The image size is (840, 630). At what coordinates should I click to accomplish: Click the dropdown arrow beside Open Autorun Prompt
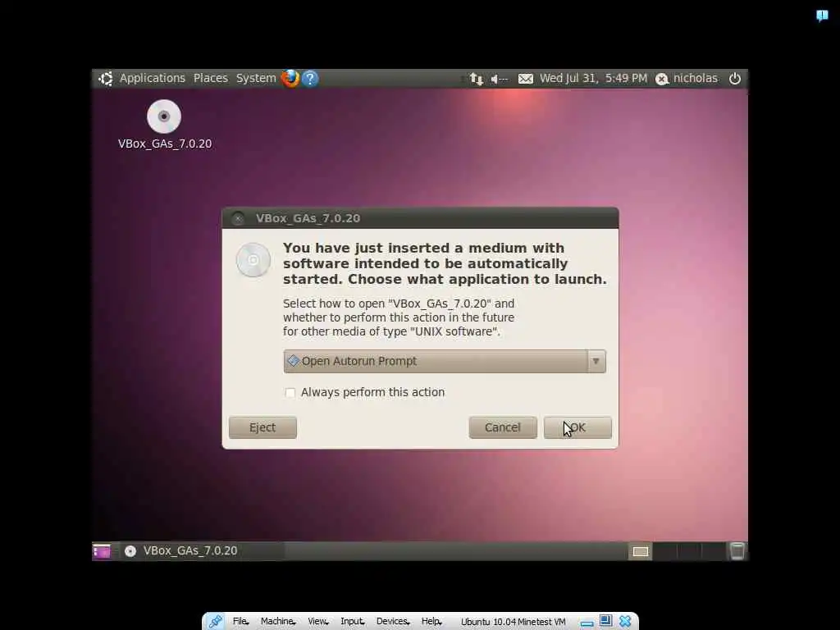pyautogui.click(x=596, y=361)
